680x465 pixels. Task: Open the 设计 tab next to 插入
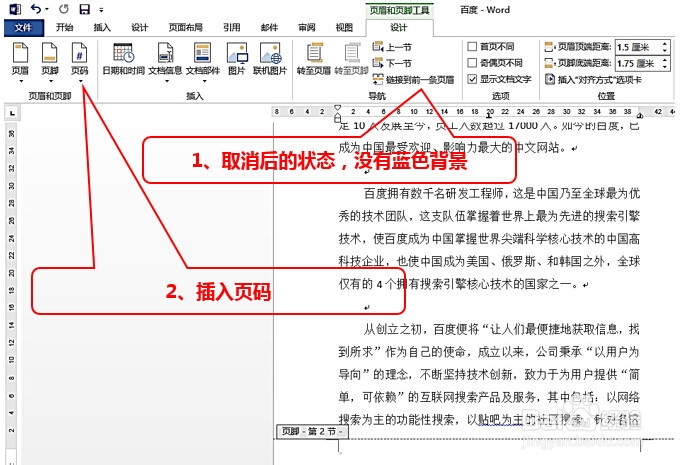pyautogui.click(x=140, y=27)
